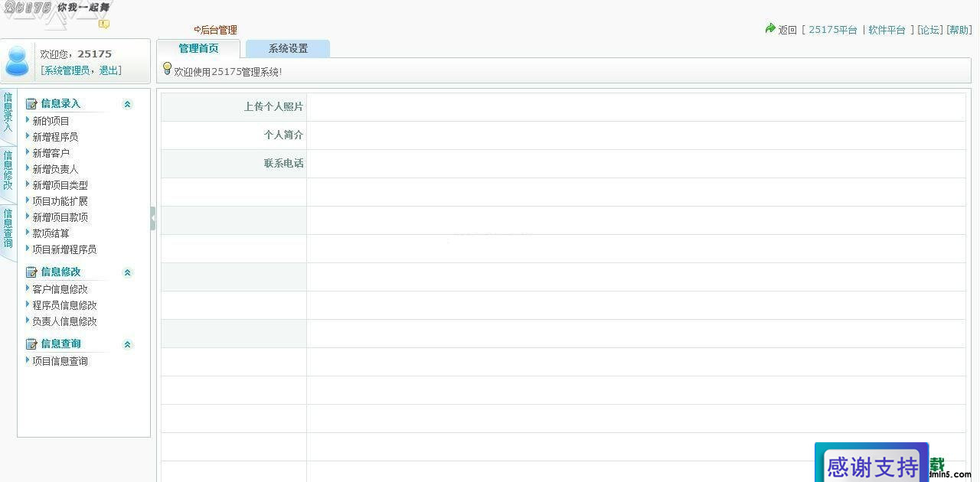The width and height of the screenshot is (980, 482).
Task: Open the 程序员信息修改 menu item
Action: [64, 305]
